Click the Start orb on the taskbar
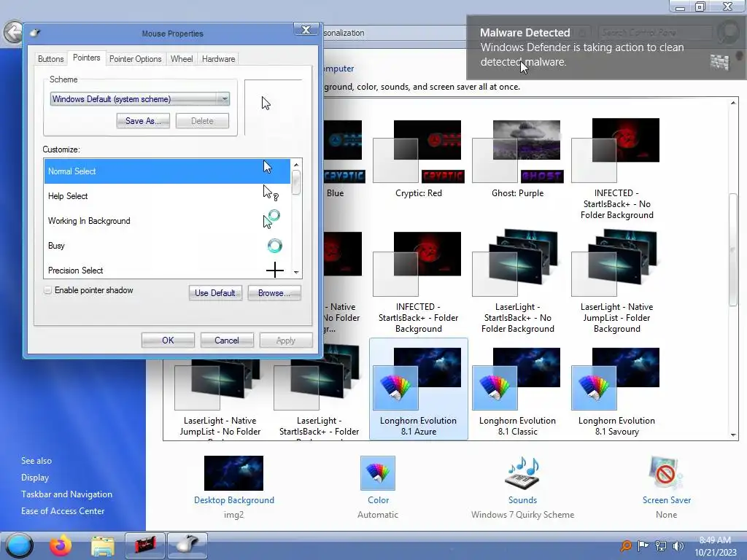 20,545
